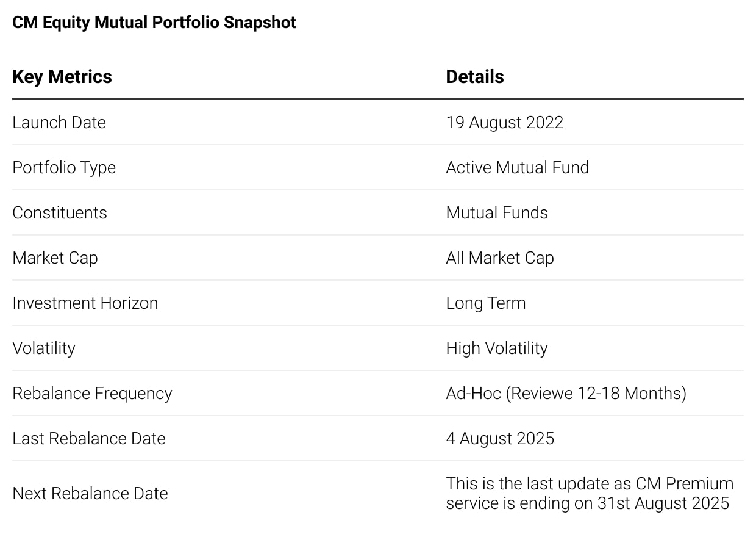
Task: Click the Portfolio Type row label
Action: coord(64,168)
